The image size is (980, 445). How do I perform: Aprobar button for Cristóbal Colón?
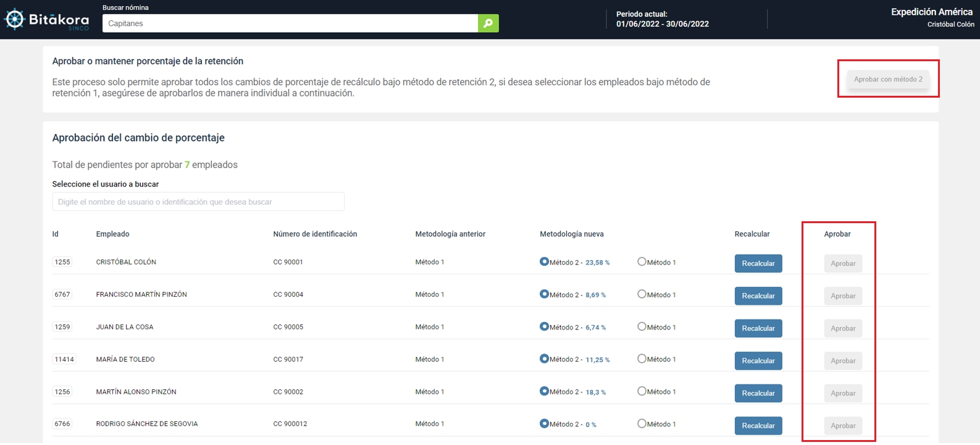[x=843, y=263]
